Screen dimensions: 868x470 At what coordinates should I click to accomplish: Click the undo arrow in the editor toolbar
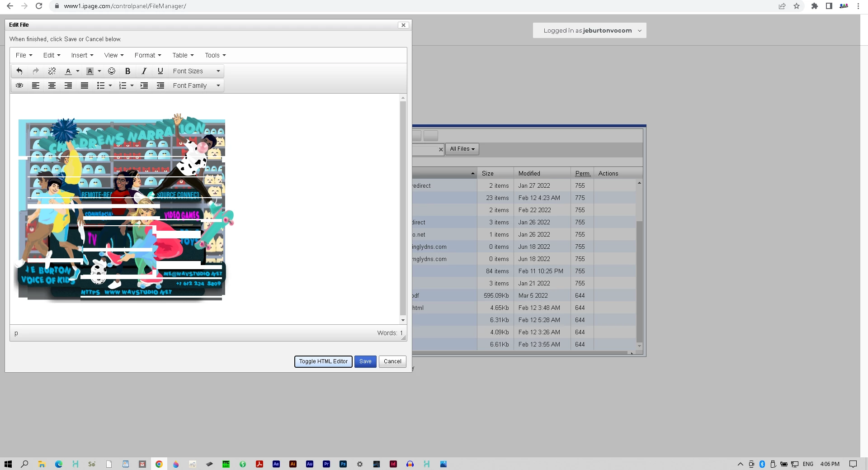click(x=19, y=71)
